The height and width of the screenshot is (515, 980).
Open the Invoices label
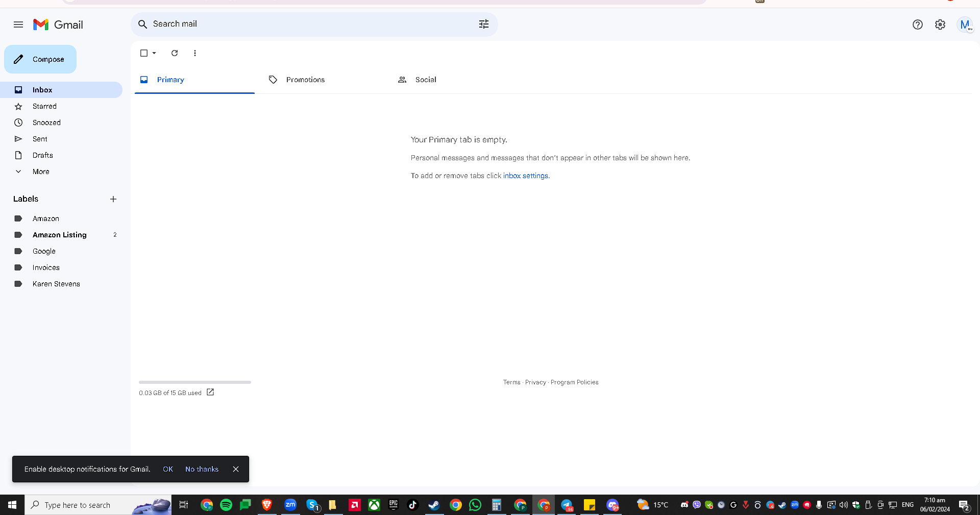[x=61, y=267]
